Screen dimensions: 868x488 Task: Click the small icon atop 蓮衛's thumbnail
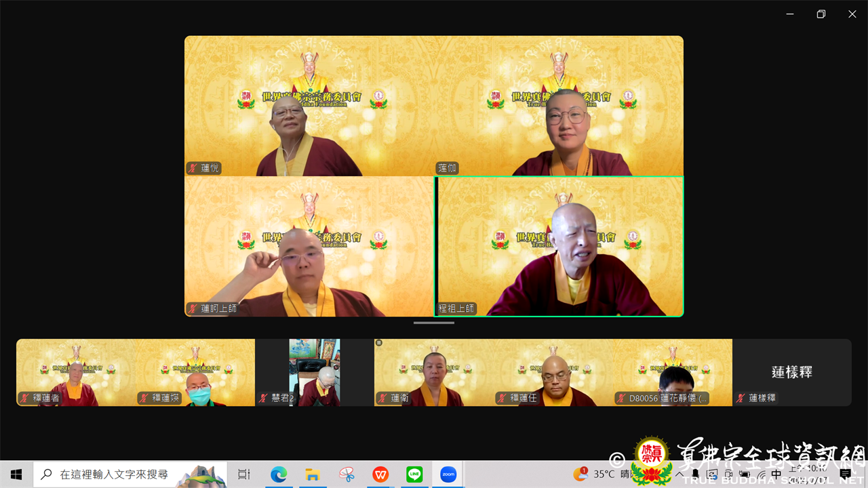click(379, 343)
